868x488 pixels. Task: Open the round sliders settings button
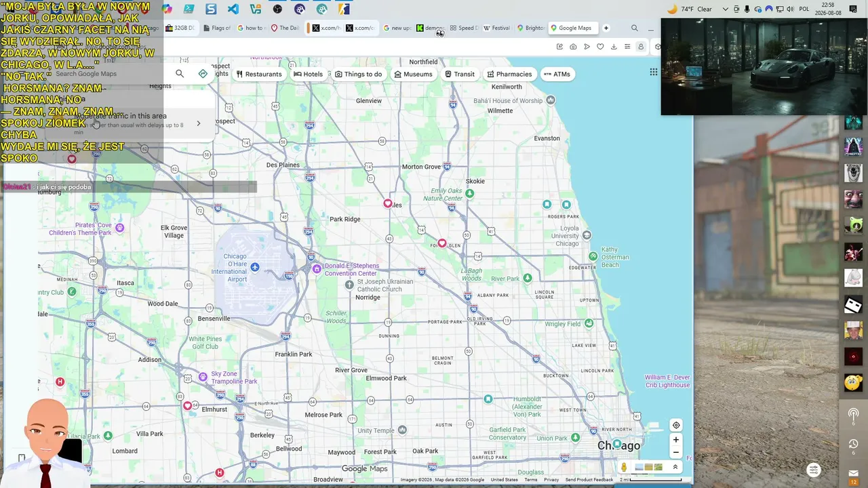pyautogui.click(x=814, y=470)
